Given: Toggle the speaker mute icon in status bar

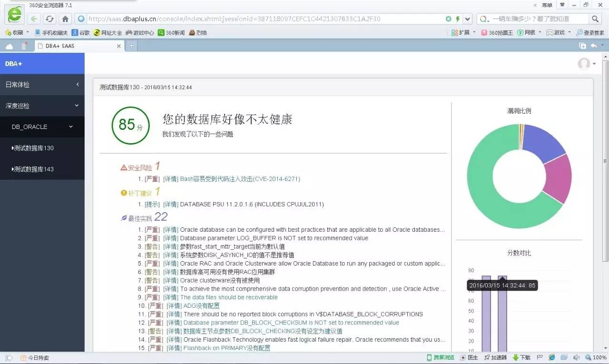Looking at the screenshot, I should click(x=576, y=357).
